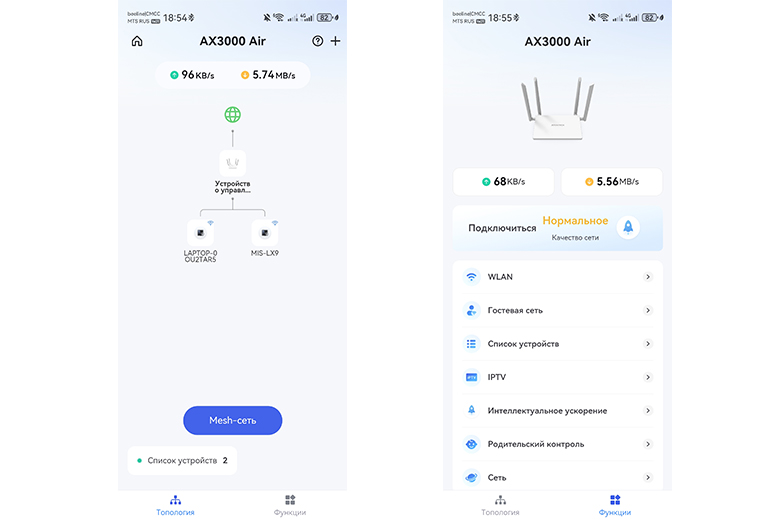Switch to the Функции tab in left screen
The width and height of the screenshot is (780, 520).
[290, 505]
